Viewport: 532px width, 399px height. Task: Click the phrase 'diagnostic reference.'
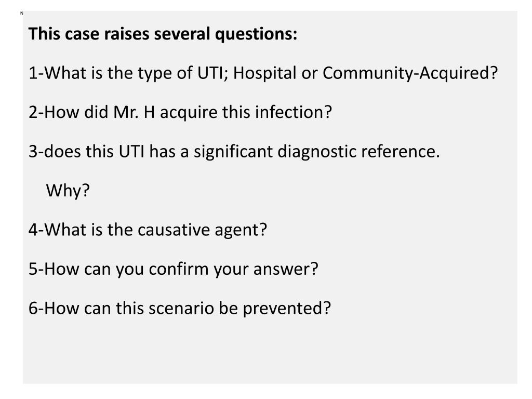click(358, 151)
